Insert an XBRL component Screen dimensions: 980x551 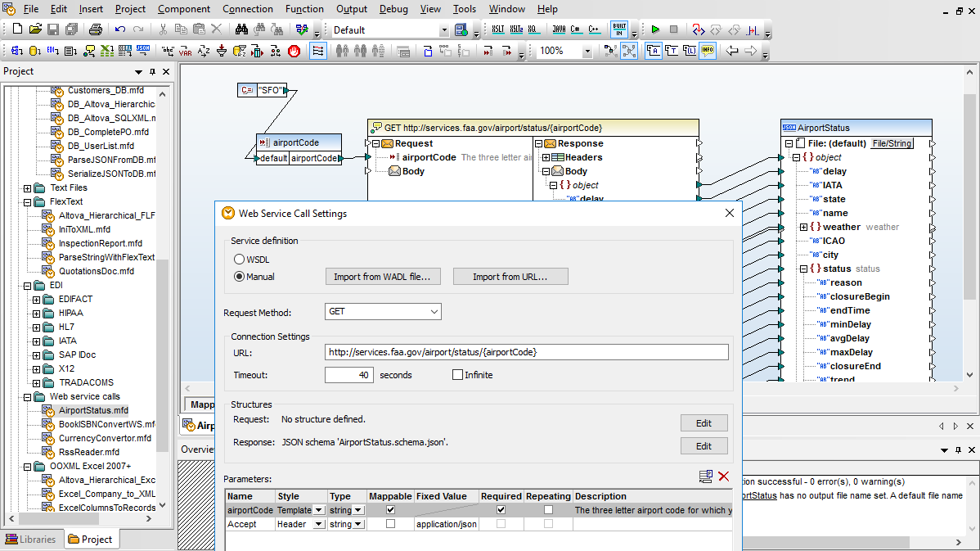tap(125, 52)
